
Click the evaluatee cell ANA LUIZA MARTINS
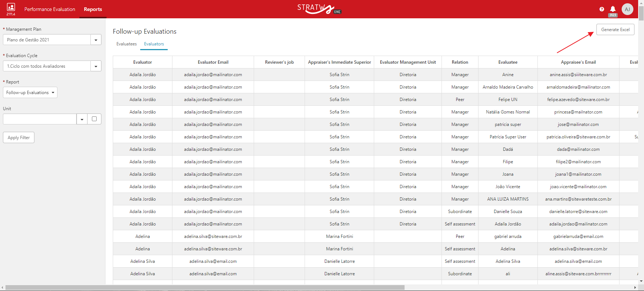tap(508, 199)
